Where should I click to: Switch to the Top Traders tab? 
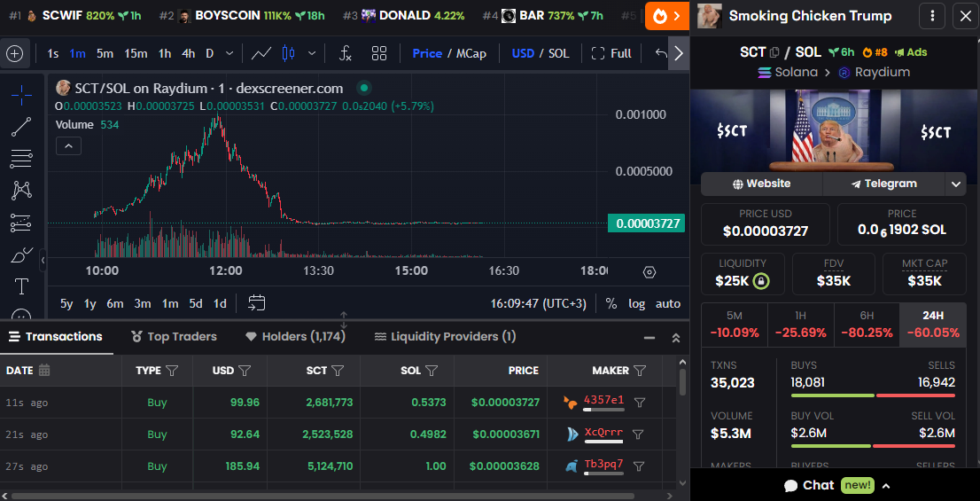click(174, 337)
